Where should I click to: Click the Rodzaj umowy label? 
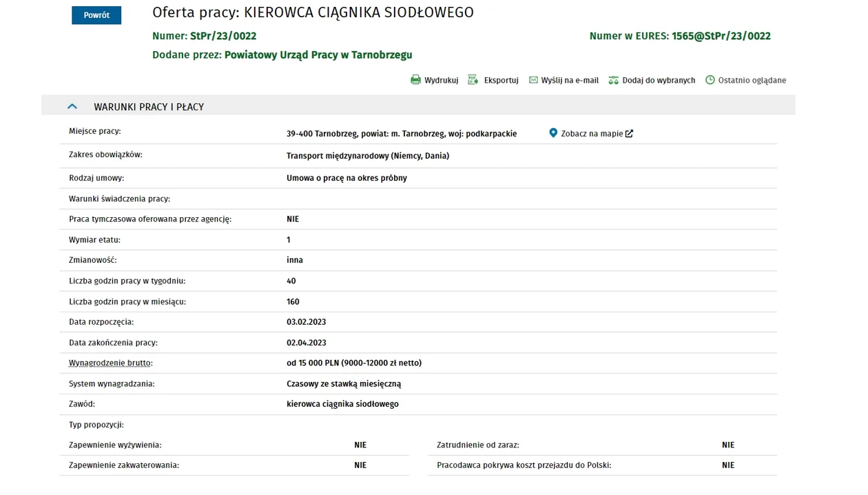point(96,178)
